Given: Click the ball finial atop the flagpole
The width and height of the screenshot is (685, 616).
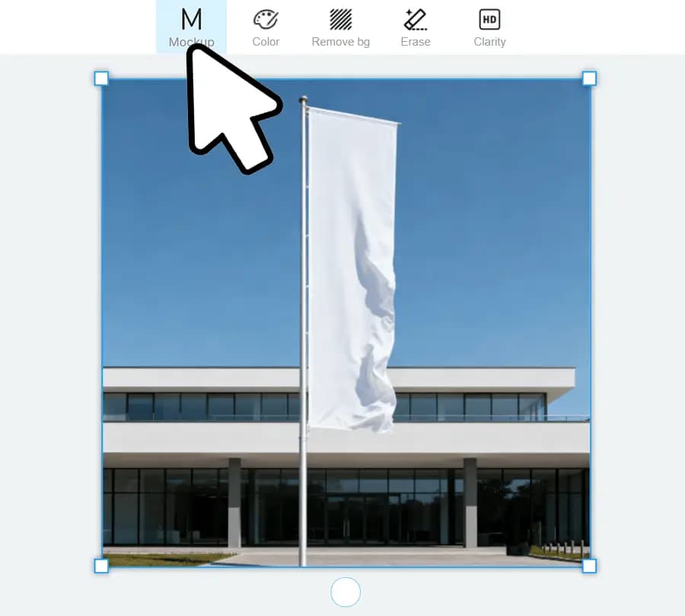Looking at the screenshot, I should [303, 100].
